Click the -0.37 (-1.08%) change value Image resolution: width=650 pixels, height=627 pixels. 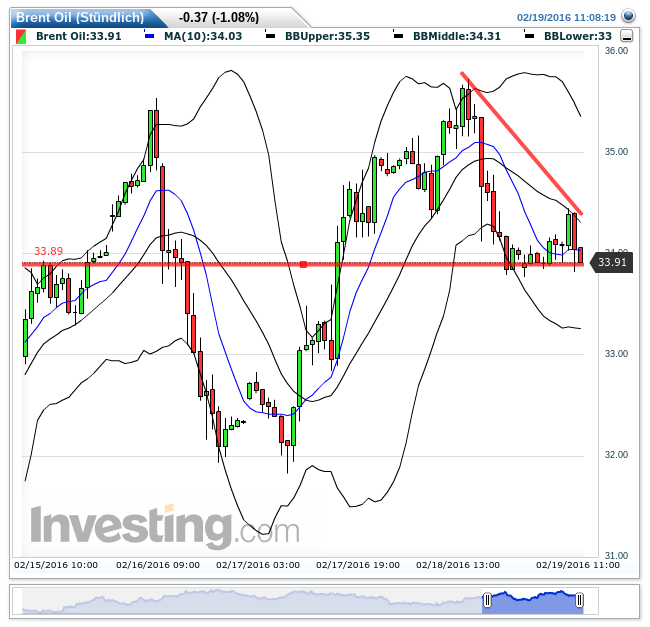coord(217,17)
